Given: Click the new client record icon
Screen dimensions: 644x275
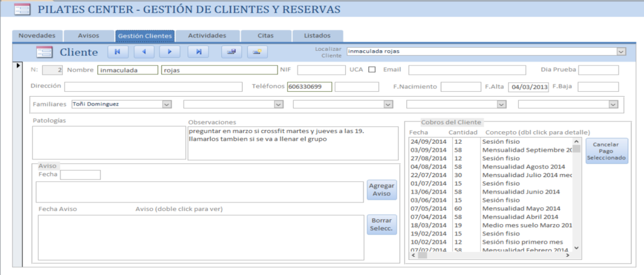Looking at the screenshot, I should pyautogui.click(x=258, y=52).
